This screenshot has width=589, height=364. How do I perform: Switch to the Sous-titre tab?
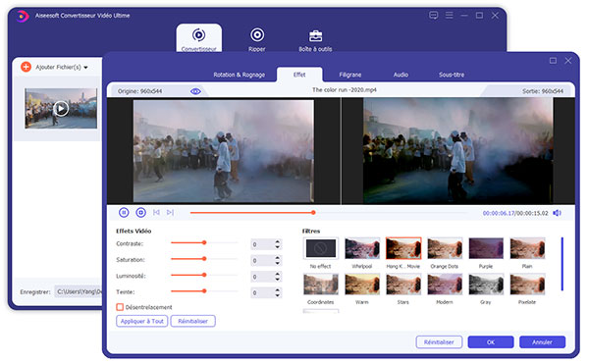[x=452, y=75]
